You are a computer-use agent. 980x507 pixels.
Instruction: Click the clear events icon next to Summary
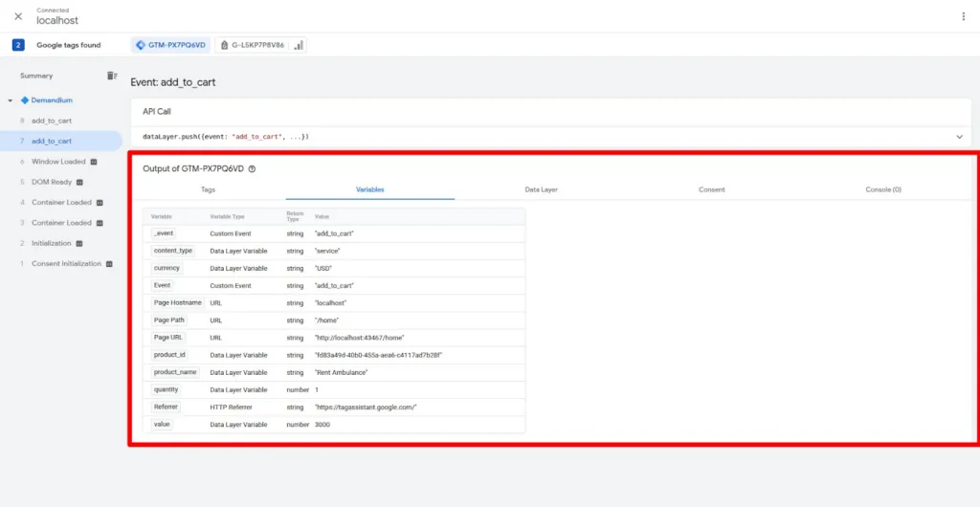(111, 76)
